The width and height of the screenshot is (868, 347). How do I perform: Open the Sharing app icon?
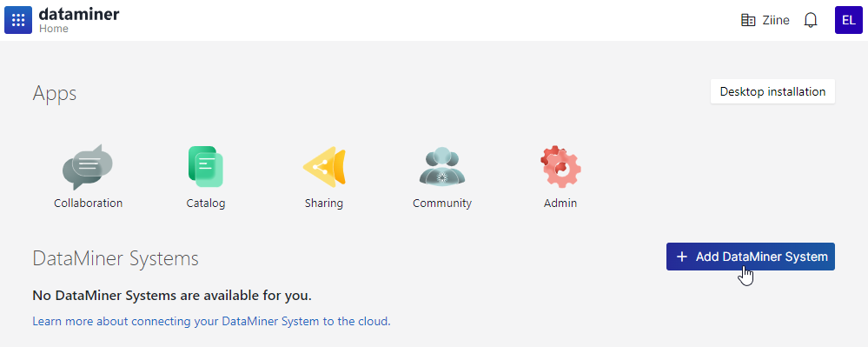tap(324, 166)
